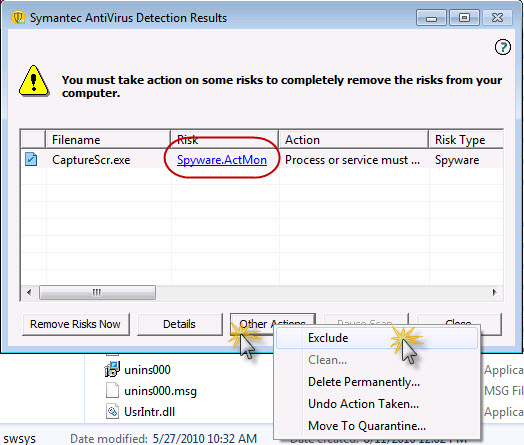The image size is (524, 445).
Task: Click the Symantec shield icon in title bar
Action: click(x=18, y=17)
